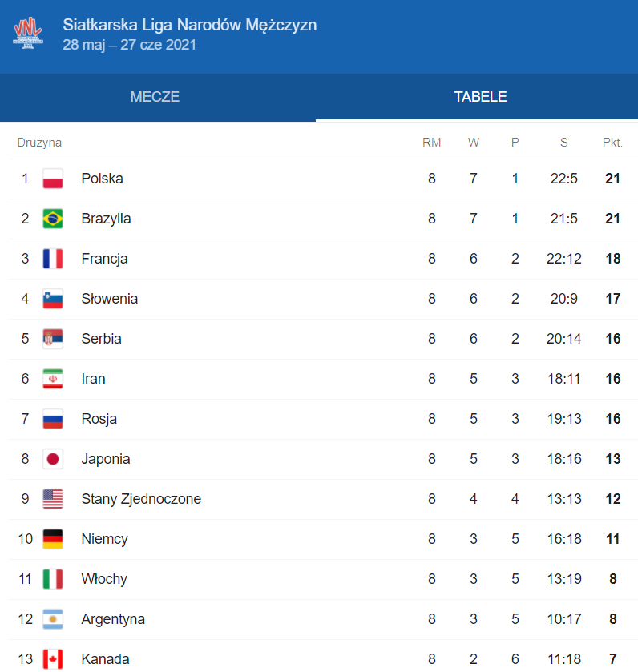Select the TABELE tab
Image resolution: width=638 pixels, height=672 pixels.
(480, 97)
